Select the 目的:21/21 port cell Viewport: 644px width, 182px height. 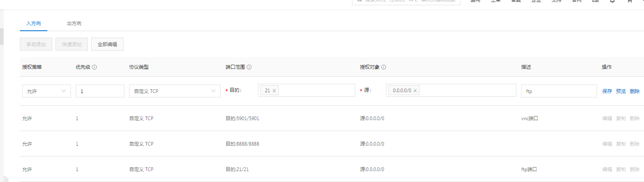[x=237, y=169]
